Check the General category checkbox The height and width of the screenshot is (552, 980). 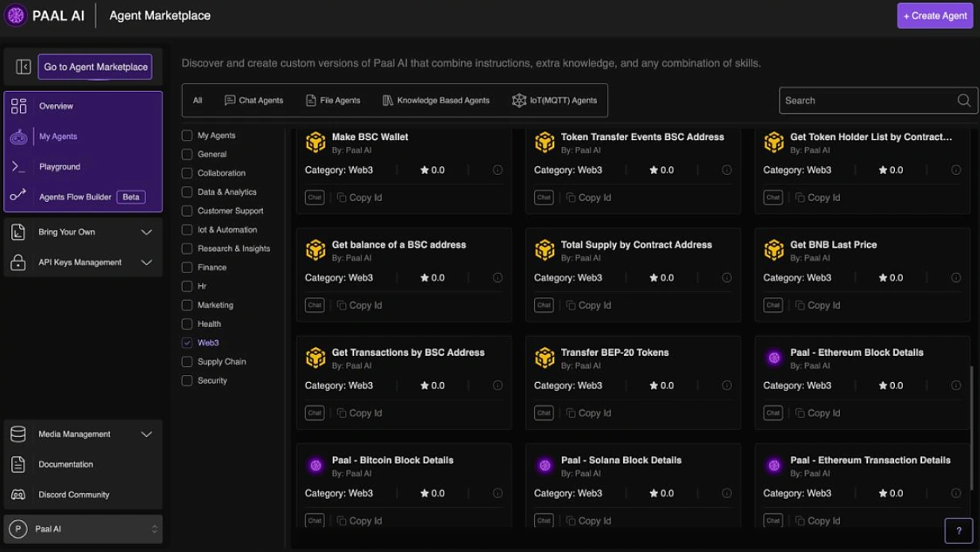(187, 154)
